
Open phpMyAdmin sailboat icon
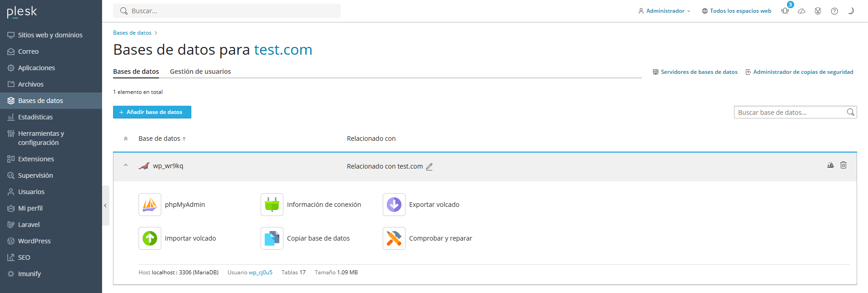150,205
